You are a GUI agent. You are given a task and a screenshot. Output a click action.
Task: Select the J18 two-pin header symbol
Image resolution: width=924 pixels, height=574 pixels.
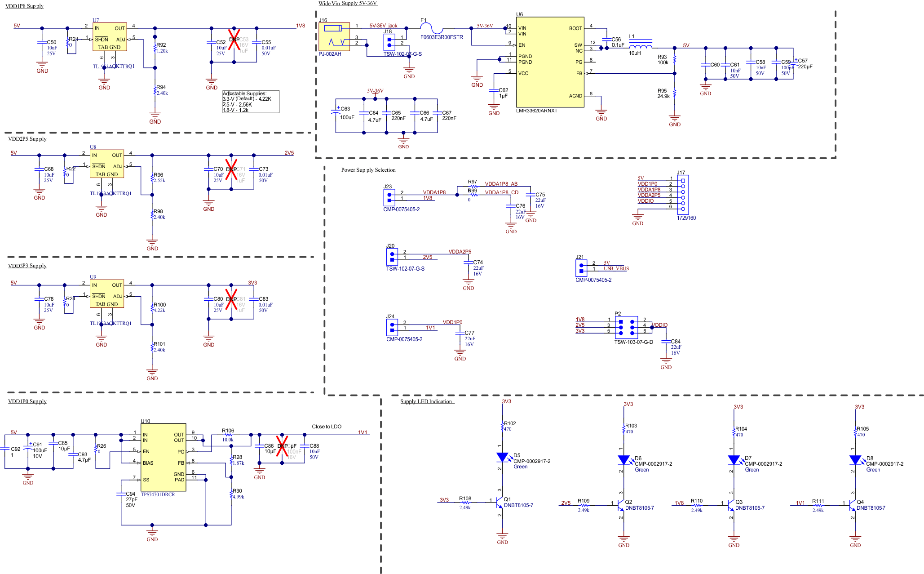coord(389,42)
